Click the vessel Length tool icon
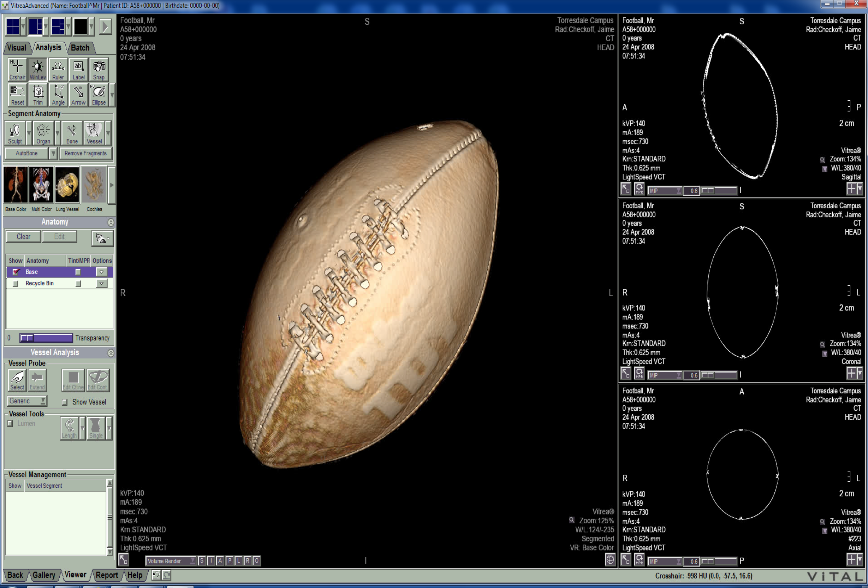Screen dimensions: 868x588 [x=70, y=428]
